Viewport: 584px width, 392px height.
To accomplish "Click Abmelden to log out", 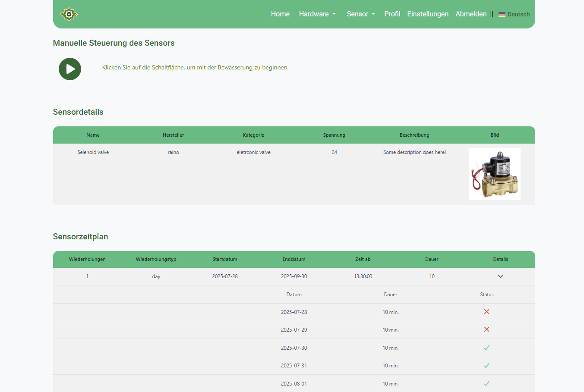I will coord(470,14).
